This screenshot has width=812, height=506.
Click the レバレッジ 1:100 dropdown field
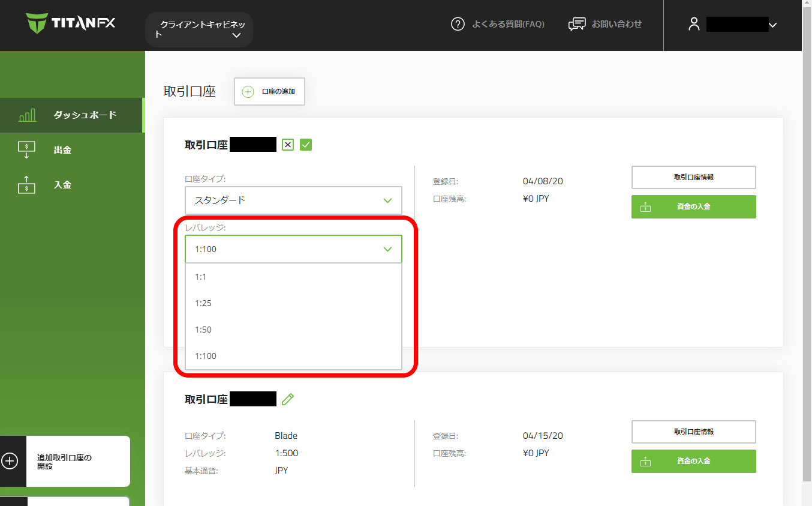click(x=293, y=249)
